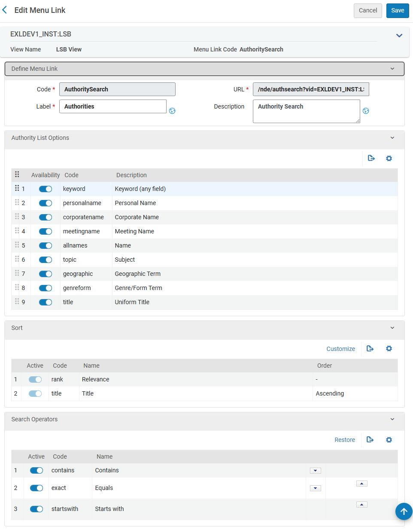Save the menu link
Screen dimensions: 413x532
tap(398, 11)
